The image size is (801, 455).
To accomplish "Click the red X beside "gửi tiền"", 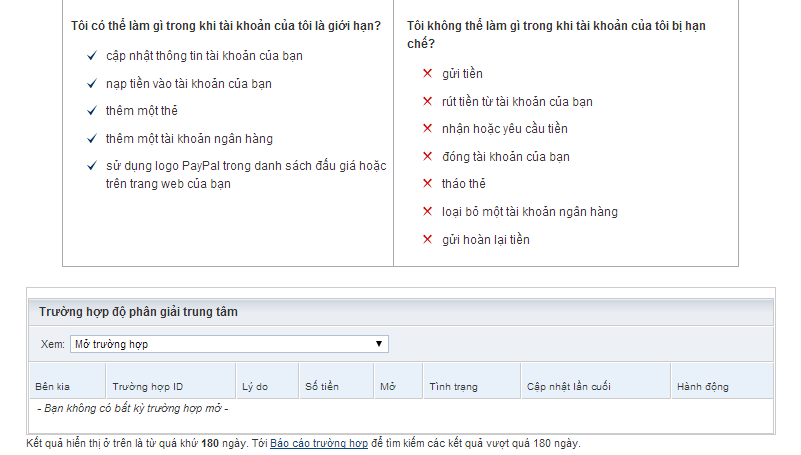I will [428, 74].
